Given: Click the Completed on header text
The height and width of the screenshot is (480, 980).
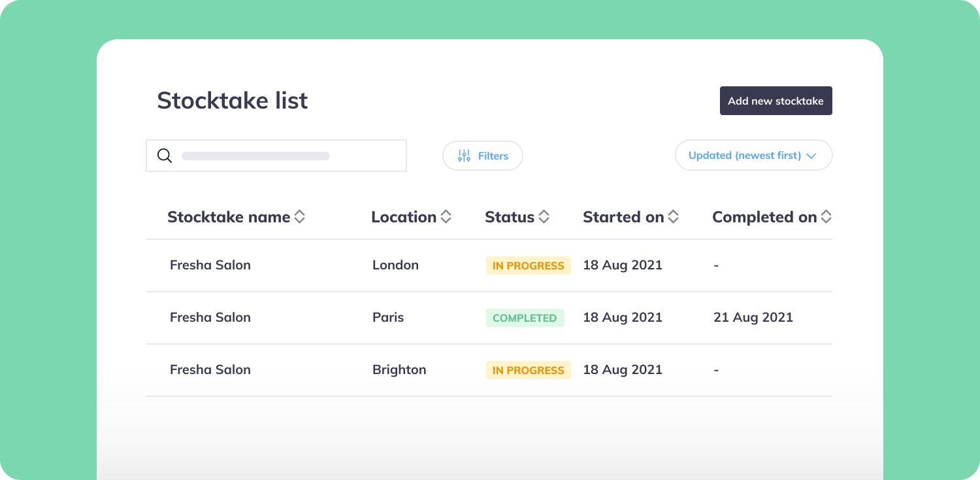Looking at the screenshot, I should coord(764,217).
